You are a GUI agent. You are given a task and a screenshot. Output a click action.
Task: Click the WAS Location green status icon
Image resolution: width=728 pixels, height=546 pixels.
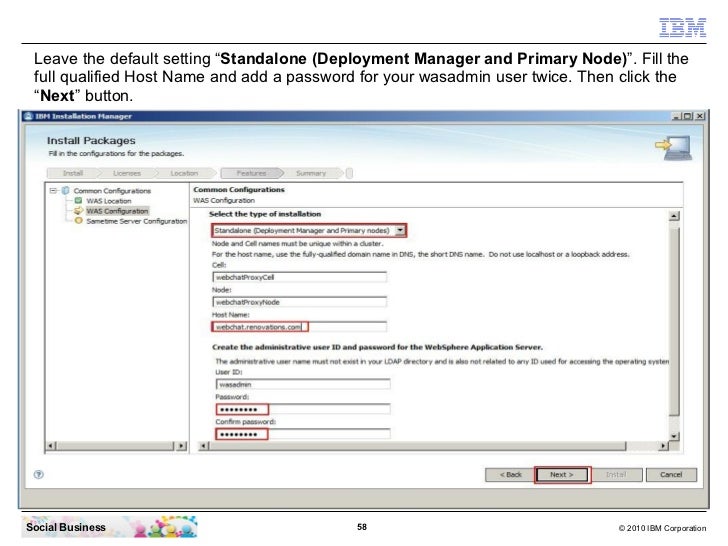78,201
